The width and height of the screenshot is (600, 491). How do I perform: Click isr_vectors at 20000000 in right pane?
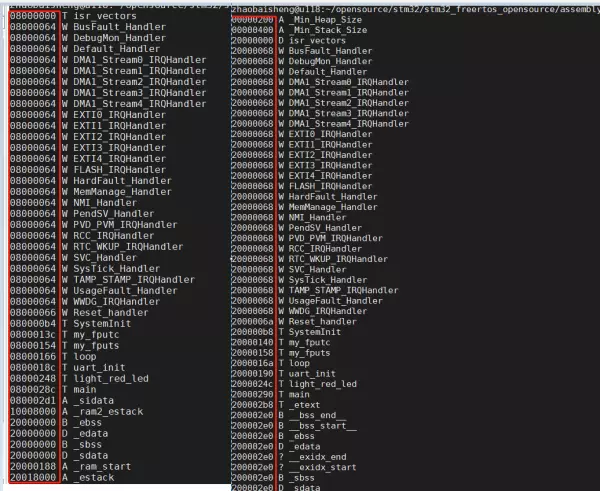317,41
